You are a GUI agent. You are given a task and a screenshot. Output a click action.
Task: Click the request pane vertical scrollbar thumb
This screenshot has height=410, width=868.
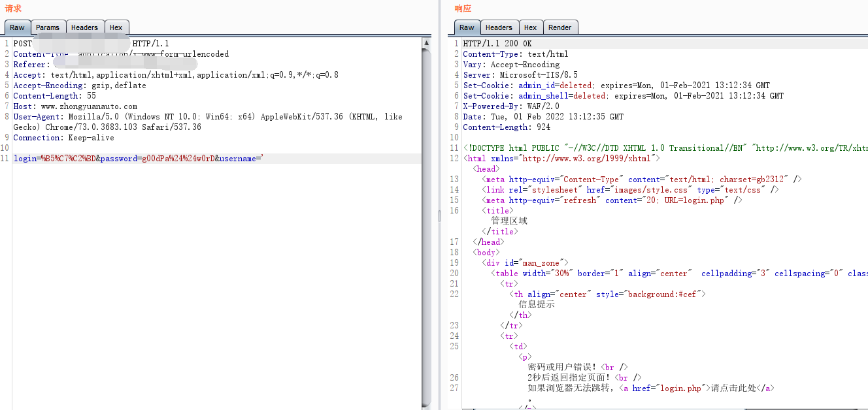(426, 227)
